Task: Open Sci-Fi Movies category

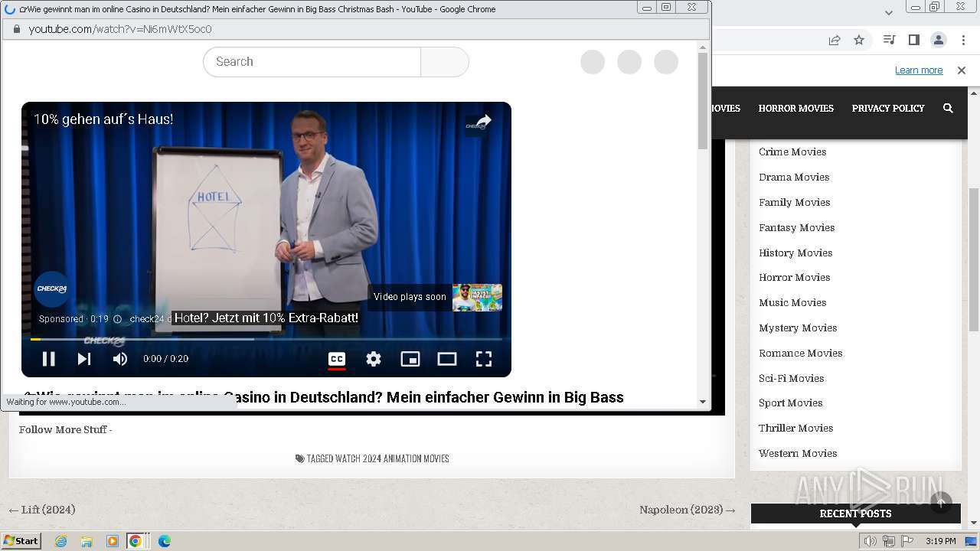Action: click(x=791, y=378)
